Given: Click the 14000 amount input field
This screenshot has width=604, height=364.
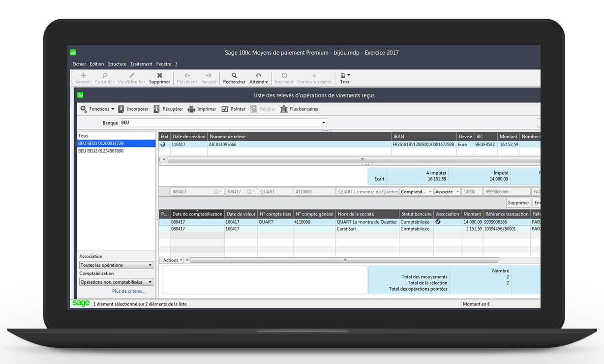Looking at the screenshot, I should (472, 192).
